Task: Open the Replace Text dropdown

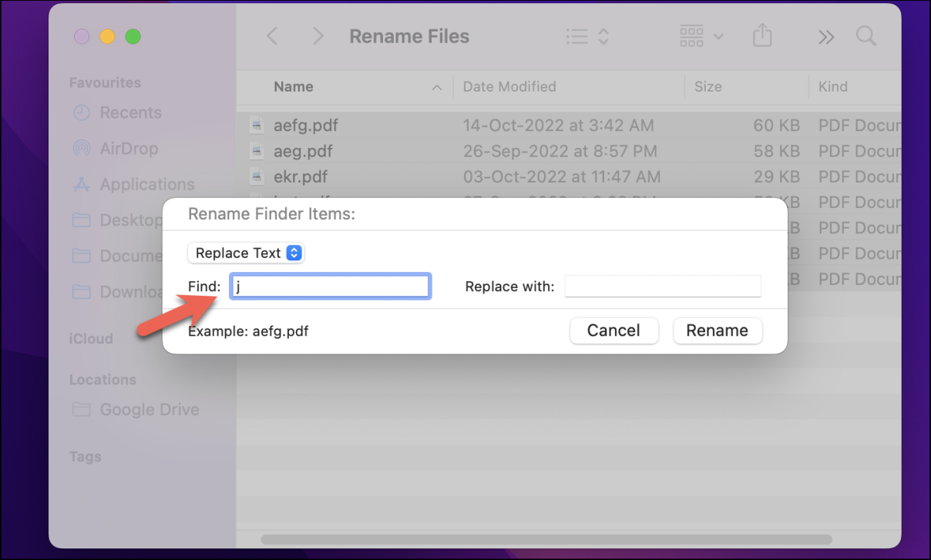Action: coord(247,253)
